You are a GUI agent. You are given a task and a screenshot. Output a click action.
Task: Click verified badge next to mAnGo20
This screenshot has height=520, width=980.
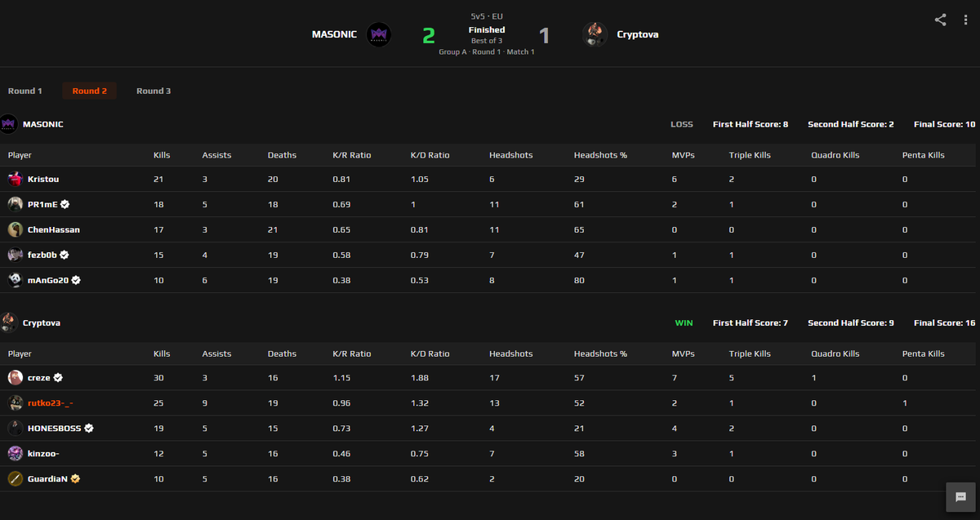pos(76,280)
